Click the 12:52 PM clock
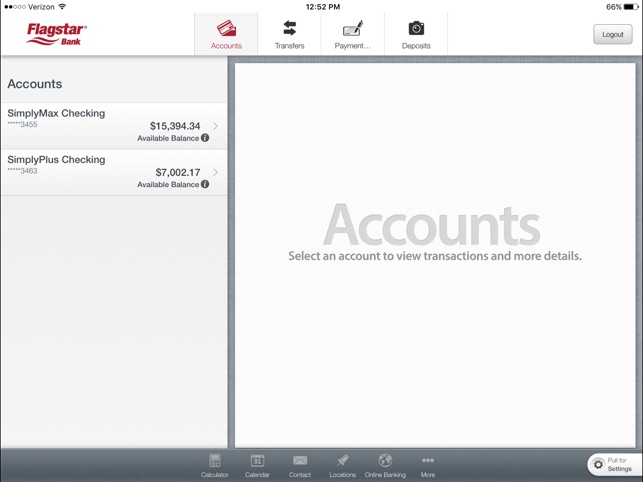The height and width of the screenshot is (482, 643). 323,7
